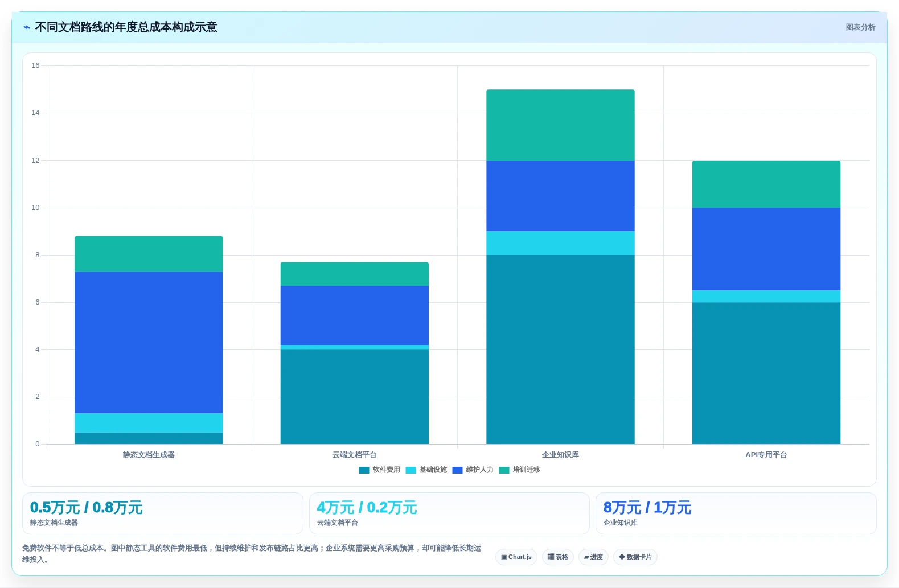This screenshot has height=588, width=899.
Task: Click 企业知识库 infrastructure bar segment
Action: (560, 243)
